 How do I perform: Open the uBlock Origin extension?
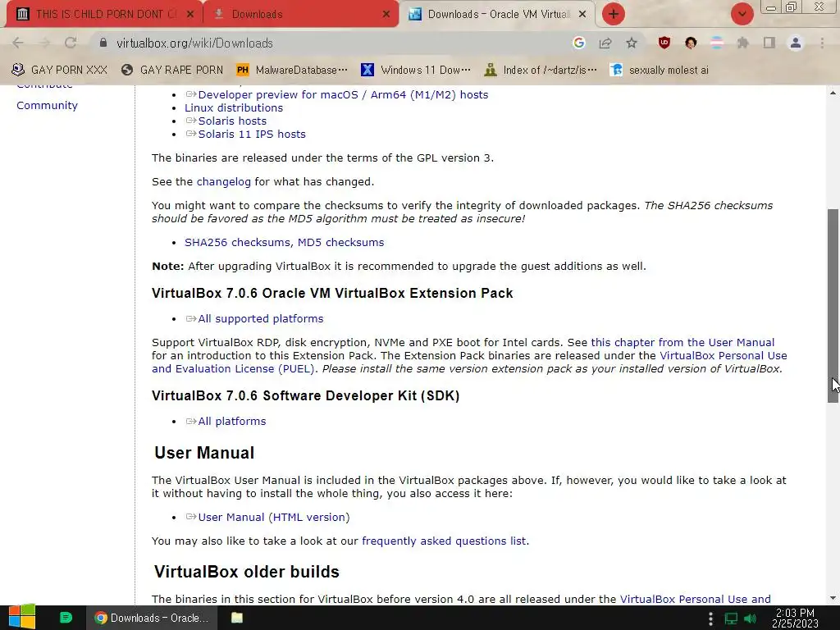coord(664,43)
